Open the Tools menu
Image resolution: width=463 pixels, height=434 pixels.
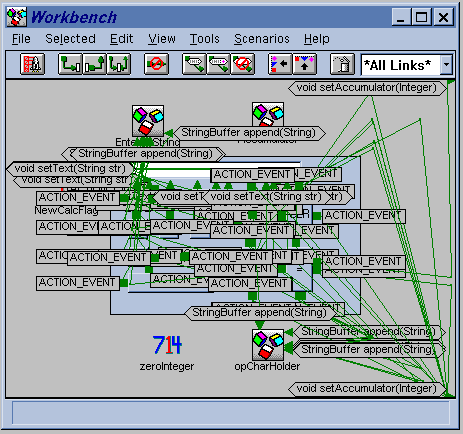pyautogui.click(x=205, y=39)
